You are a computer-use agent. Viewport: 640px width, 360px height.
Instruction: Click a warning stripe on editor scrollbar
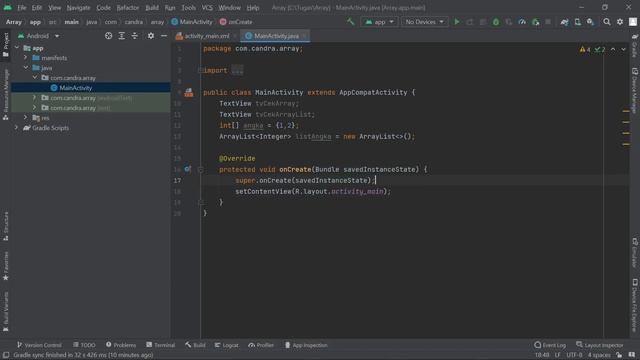pyautogui.click(x=626, y=111)
